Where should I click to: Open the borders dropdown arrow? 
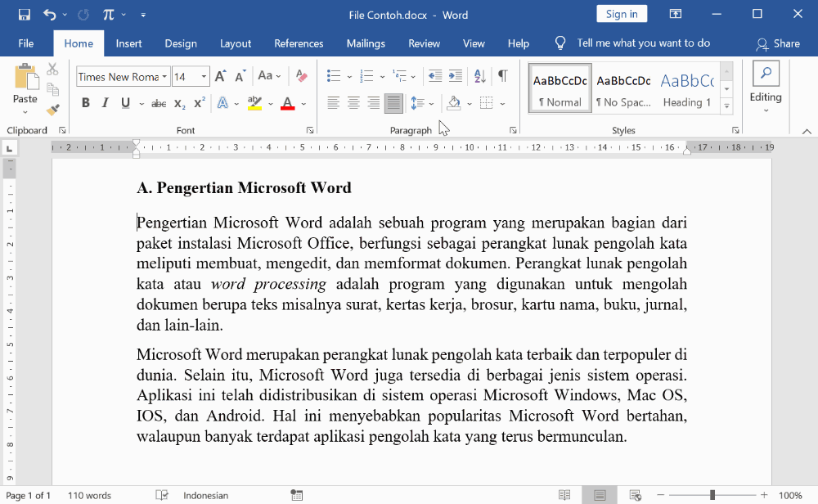point(502,104)
